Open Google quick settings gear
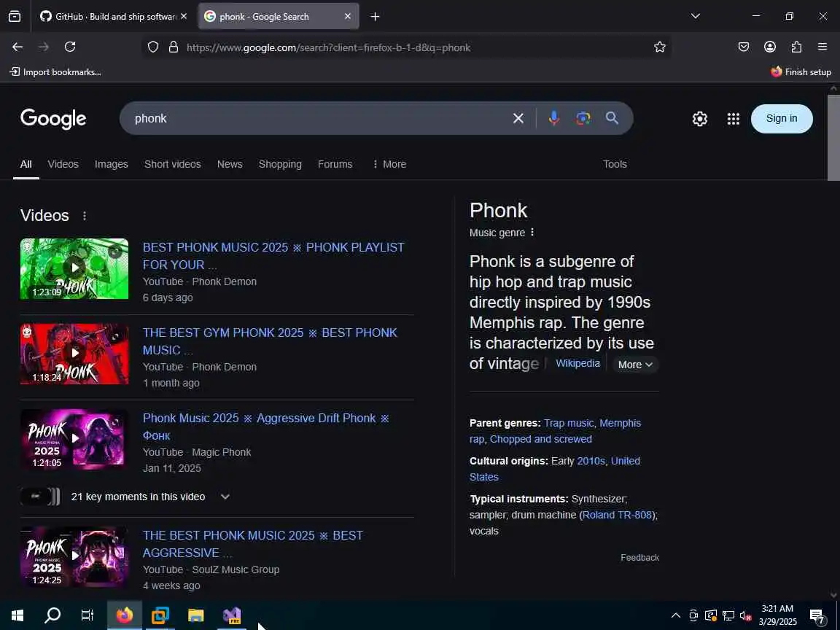 tap(700, 119)
